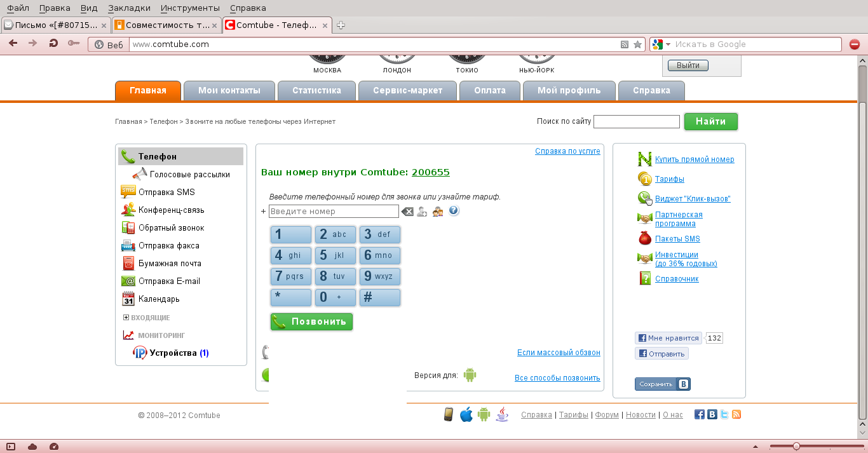Switch to the Статистика tab
This screenshot has width=868, height=453.
316,90
